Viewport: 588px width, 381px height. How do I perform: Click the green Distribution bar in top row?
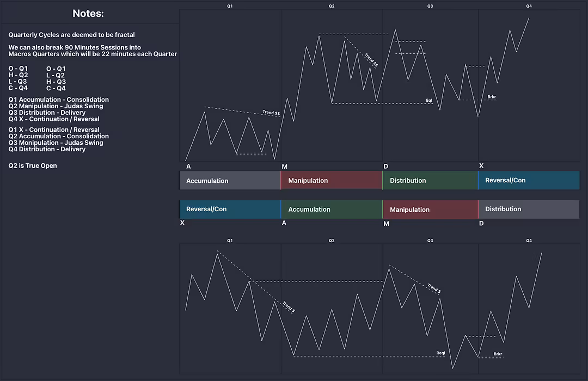coord(430,181)
